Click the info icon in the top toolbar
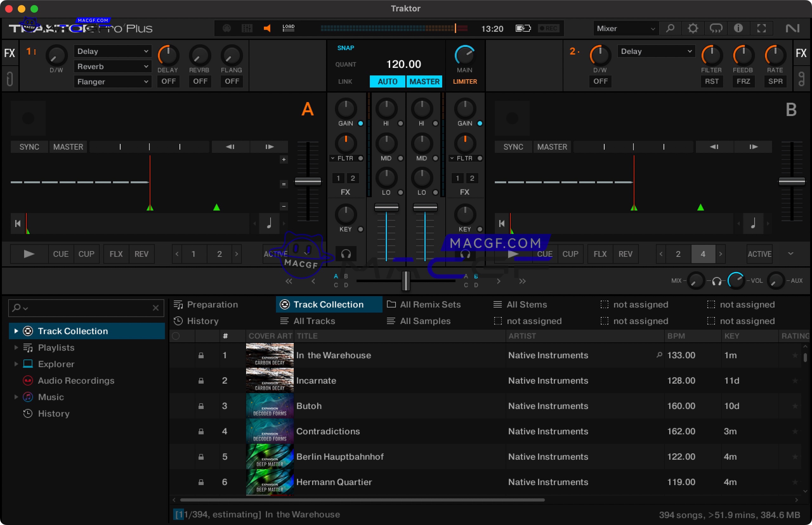The height and width of the screenshot is (525, 812). [x=739, y=28]
